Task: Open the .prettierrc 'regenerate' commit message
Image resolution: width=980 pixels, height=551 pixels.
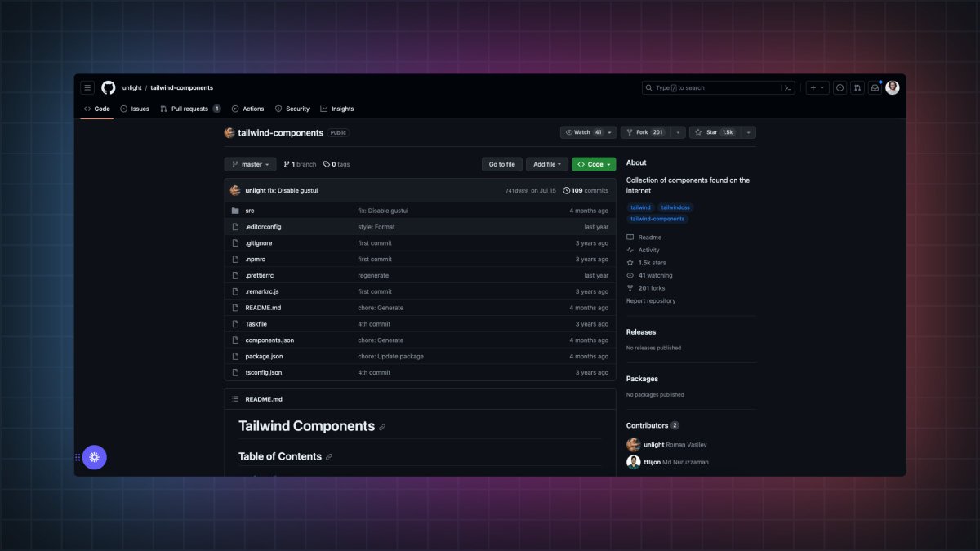Action: 373,276
